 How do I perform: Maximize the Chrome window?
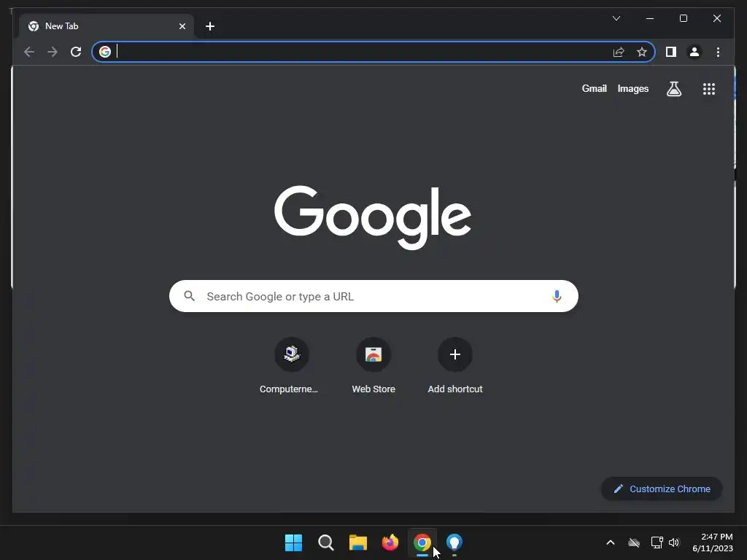click(x=683, y=18)
